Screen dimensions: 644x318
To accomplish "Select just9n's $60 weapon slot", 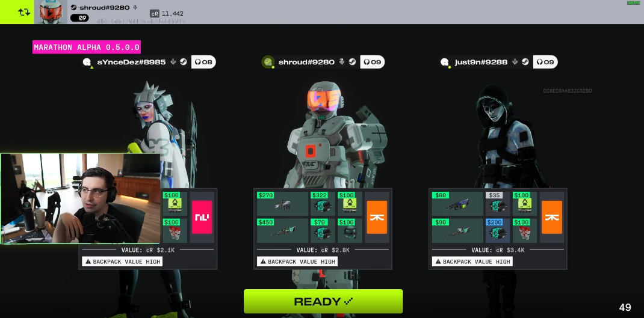I will click(457, 204).
